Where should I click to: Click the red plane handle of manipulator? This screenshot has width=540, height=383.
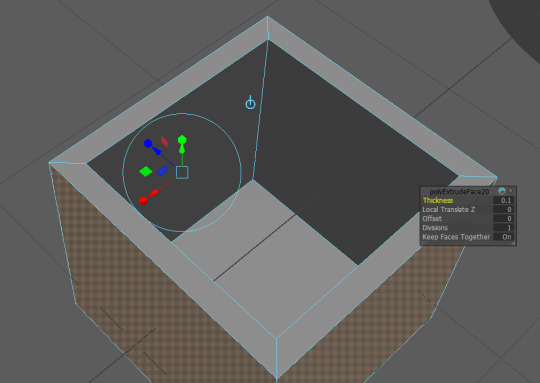click(x=164, y=142)
